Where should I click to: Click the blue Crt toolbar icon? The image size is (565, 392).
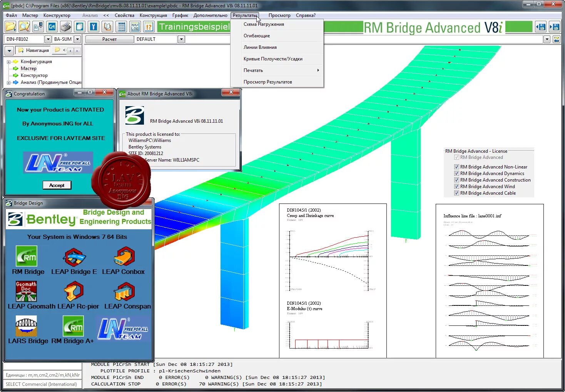tap(52, 27)
